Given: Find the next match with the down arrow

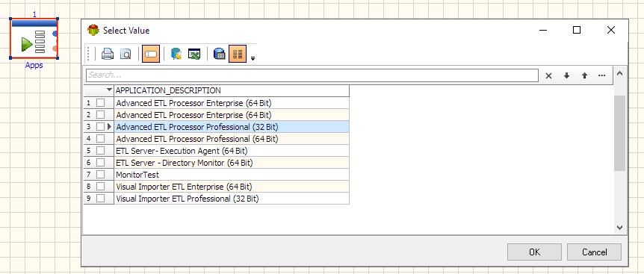Looking at the screenshot, I should (x=566, y=75).
